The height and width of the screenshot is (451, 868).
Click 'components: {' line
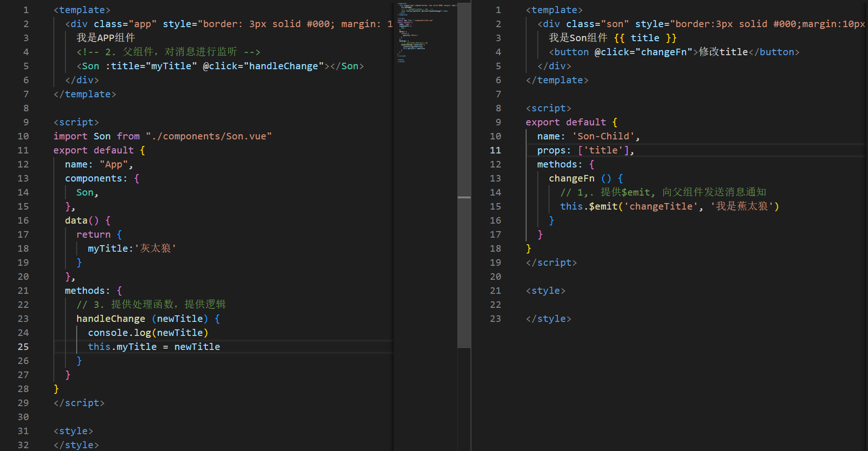point(102,178)
